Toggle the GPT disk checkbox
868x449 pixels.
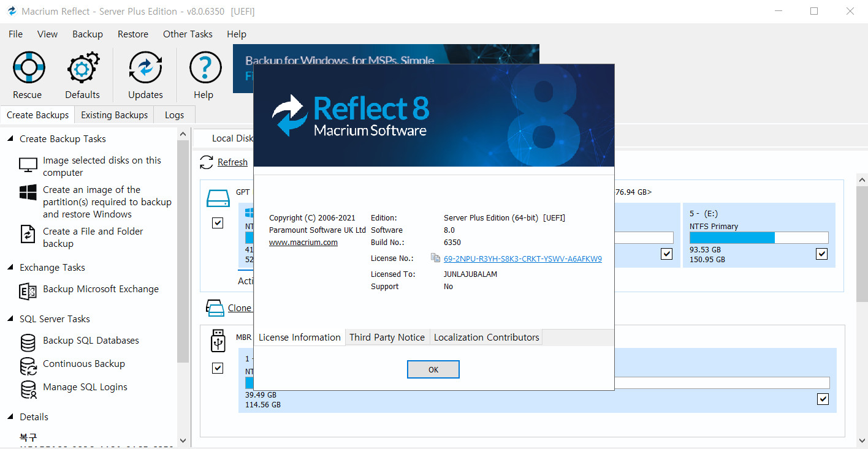coord(218,223)
